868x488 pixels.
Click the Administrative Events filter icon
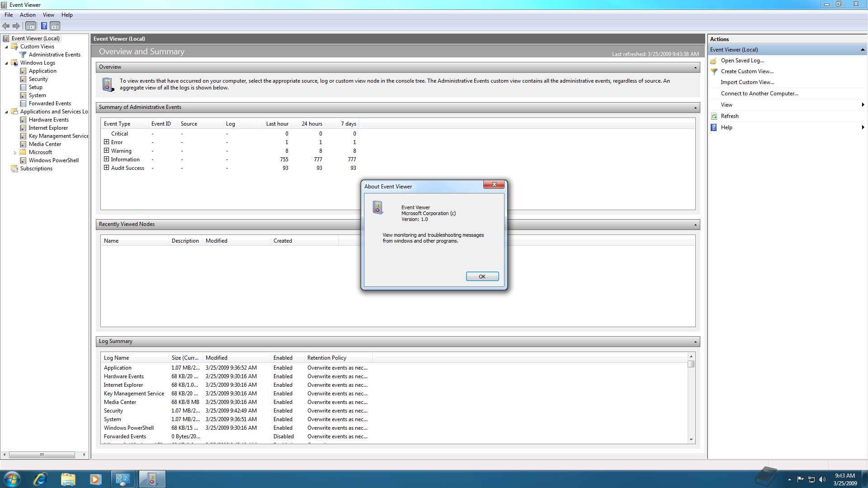pos(23,55)
